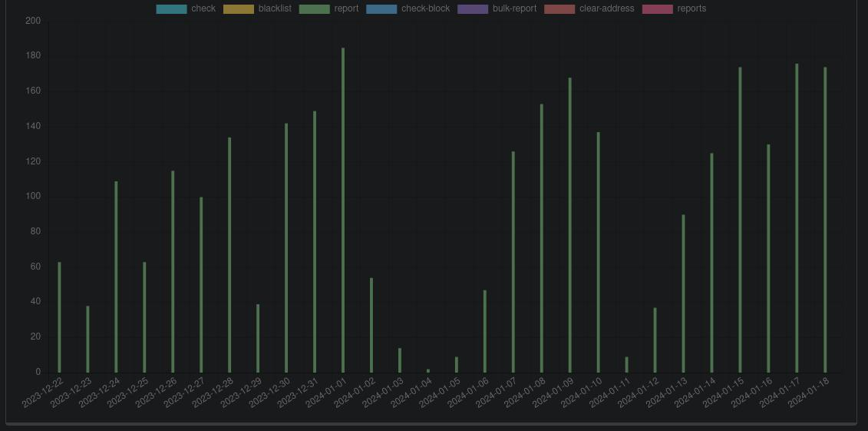
Task: Select the short 2023-12-29 bar
Action: [x=258, y=338]
